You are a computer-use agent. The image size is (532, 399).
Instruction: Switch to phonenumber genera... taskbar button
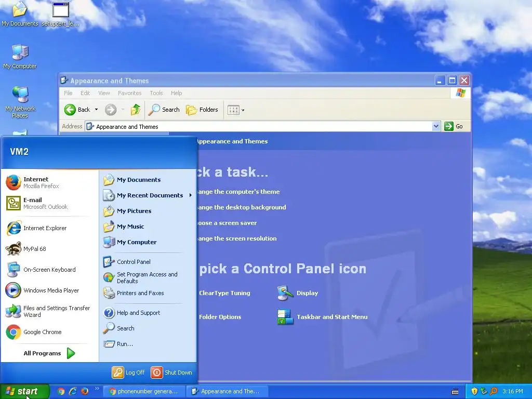tap(144, 391)
